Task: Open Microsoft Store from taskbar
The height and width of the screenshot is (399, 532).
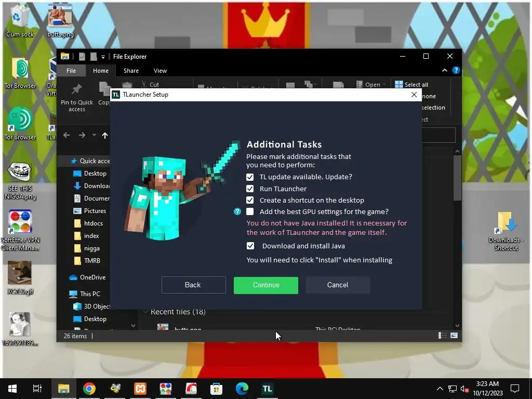Action: pos(217,389)
